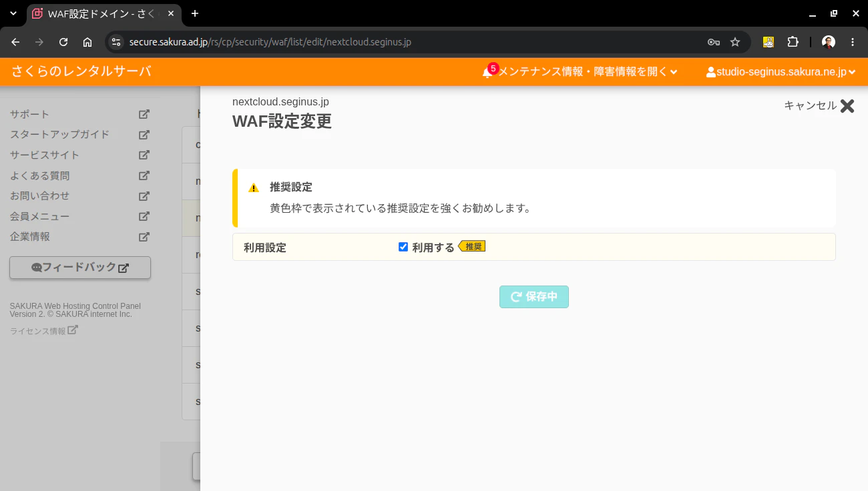Click external link icon beside よくある質問
Image resolution: width=868 pixels, height=491 pixels.
[x=144, y=175]
